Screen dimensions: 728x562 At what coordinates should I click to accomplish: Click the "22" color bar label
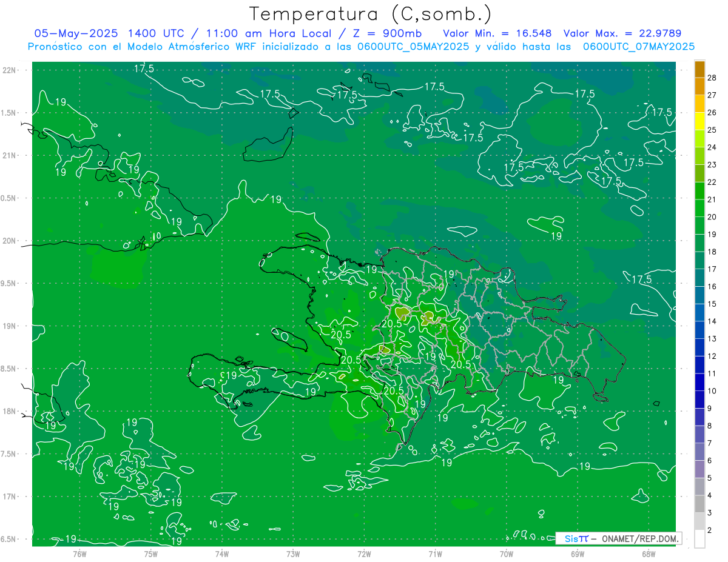(712, 182)
